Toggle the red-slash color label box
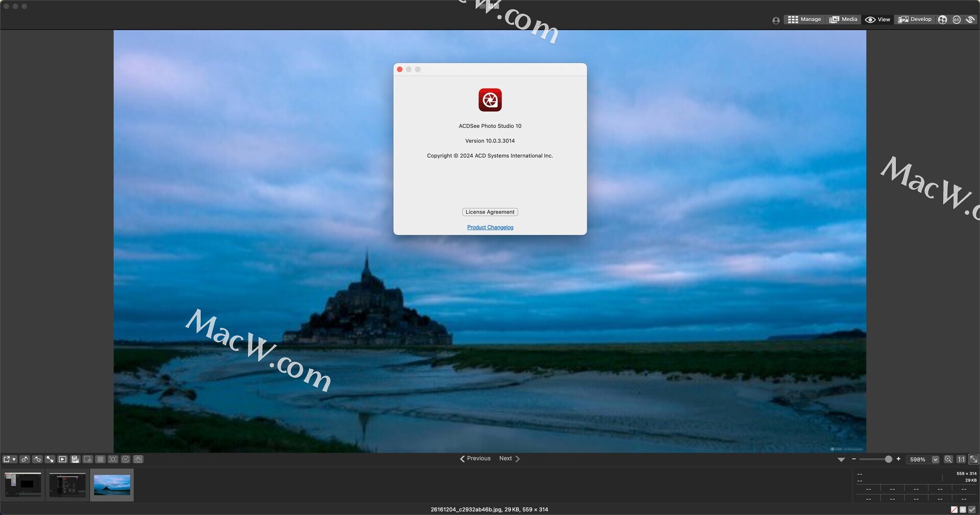 [x=954, y=509]
